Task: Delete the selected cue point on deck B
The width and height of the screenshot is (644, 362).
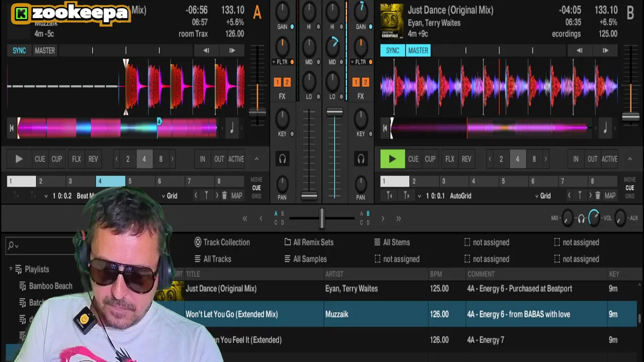Action: [x=598, y=196]
